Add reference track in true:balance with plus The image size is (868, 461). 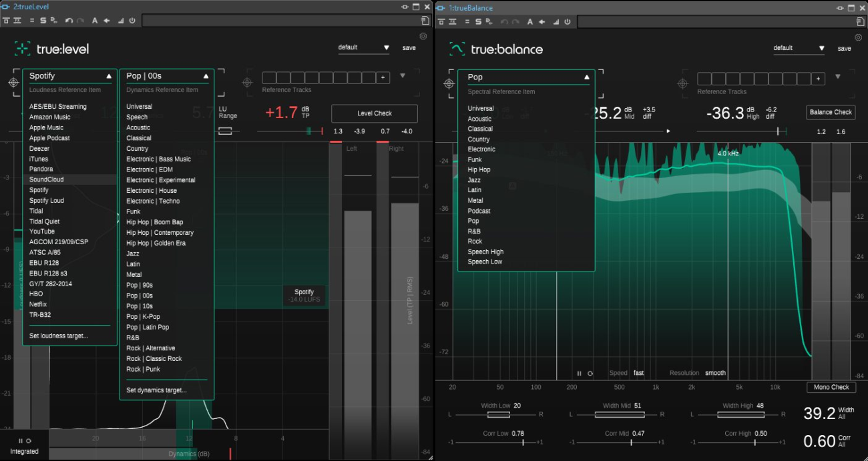pos(818,79)
